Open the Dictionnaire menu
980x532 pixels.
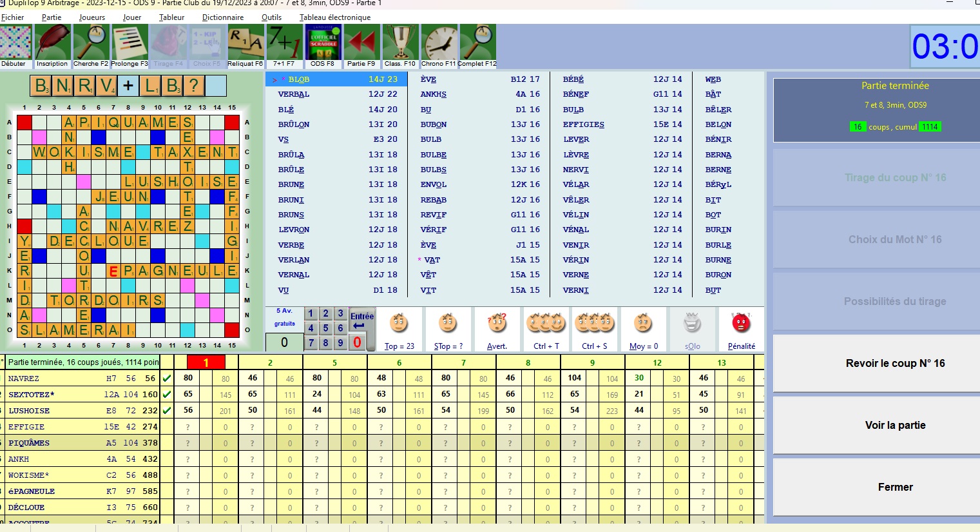(x=222, y=17)
